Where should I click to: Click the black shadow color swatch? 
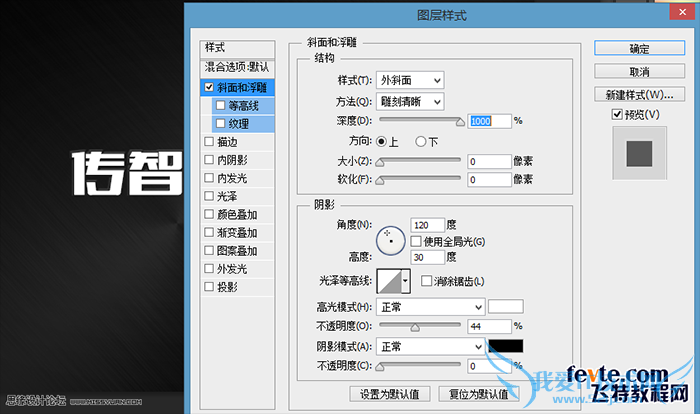click(x=506, y=346)
